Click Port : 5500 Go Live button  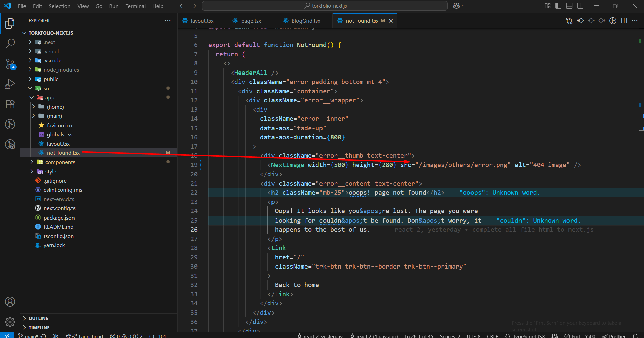click(x=580, y=336)
